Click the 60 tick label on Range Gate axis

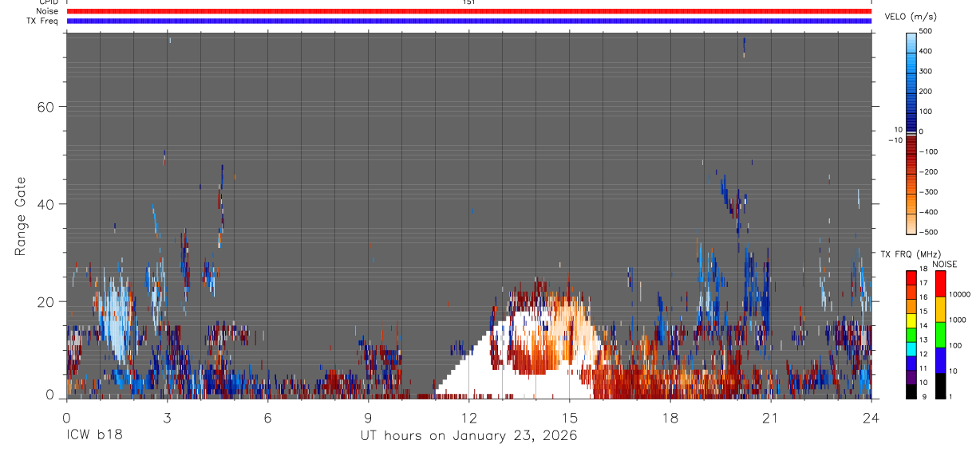pyautogui.click(x=45, y=107)
